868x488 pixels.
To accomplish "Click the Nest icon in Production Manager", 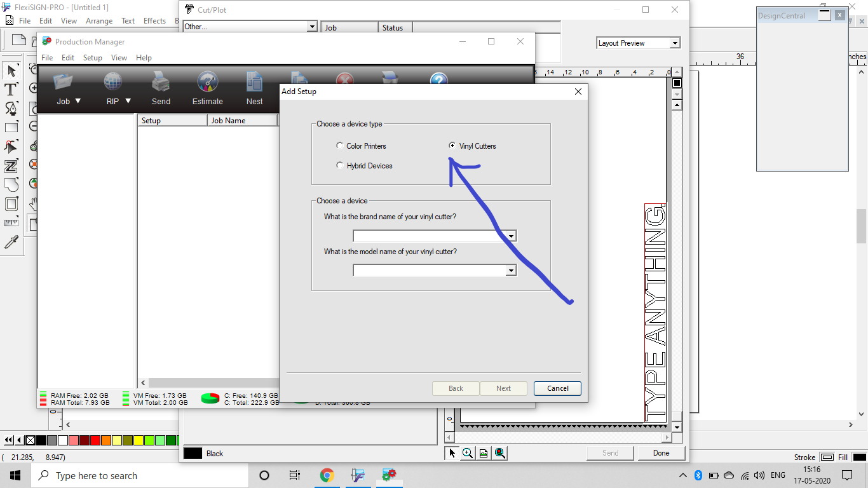I will pos(254,81).
